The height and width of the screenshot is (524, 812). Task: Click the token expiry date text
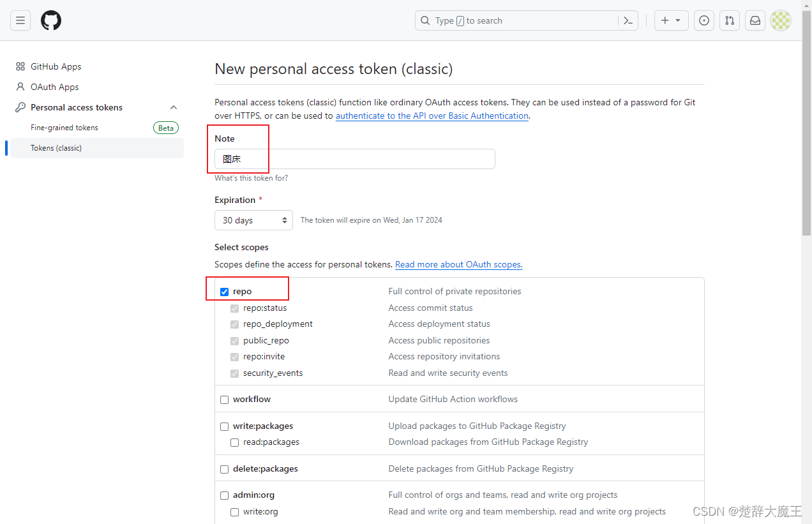click(372, 220)
